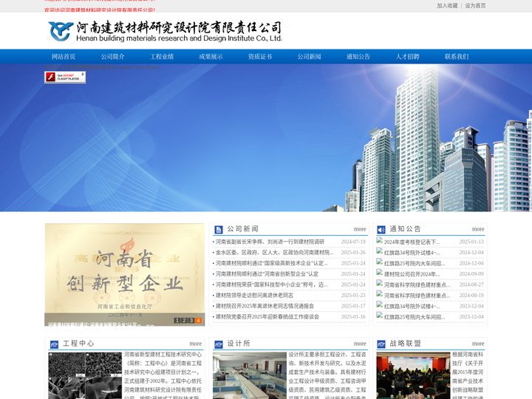Screen dimensions: 532x399
Task: Click more link in 工程中心 panel
Action: (195, 344)
